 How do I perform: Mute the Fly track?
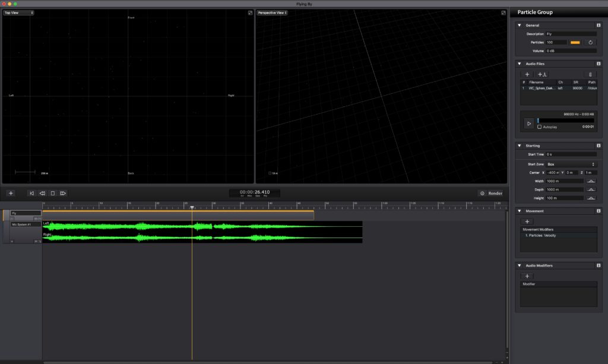click(36, 219)
